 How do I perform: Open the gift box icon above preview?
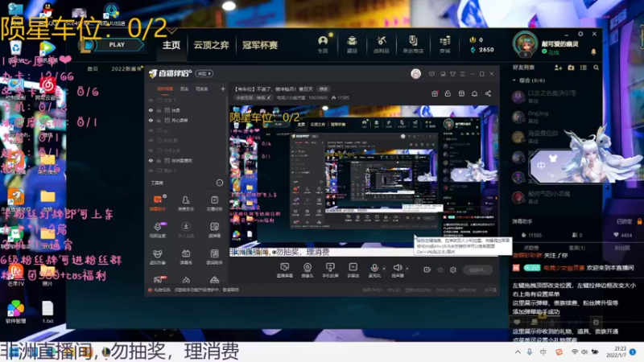(435, 93)
